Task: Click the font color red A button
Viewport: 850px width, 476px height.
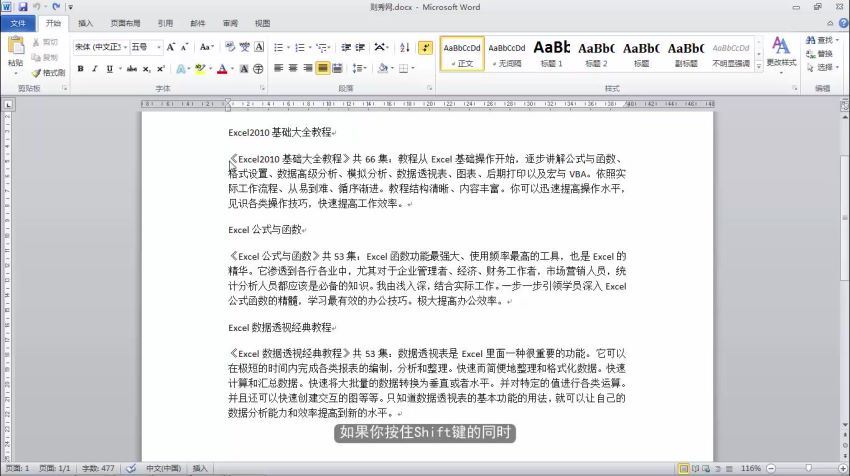Action: [x=222, y=69]
